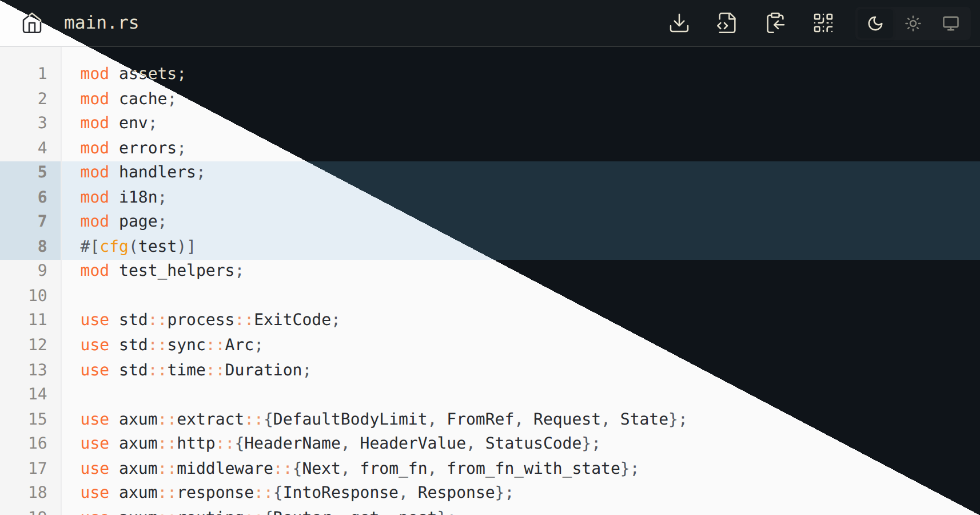Click the 'mod cache;' code line

pos(128,98)
